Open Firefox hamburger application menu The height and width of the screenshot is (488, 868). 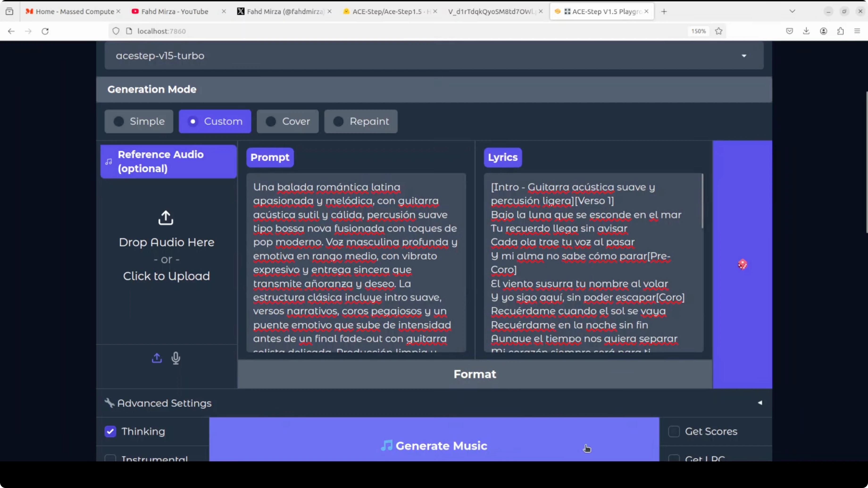point(857,31)
